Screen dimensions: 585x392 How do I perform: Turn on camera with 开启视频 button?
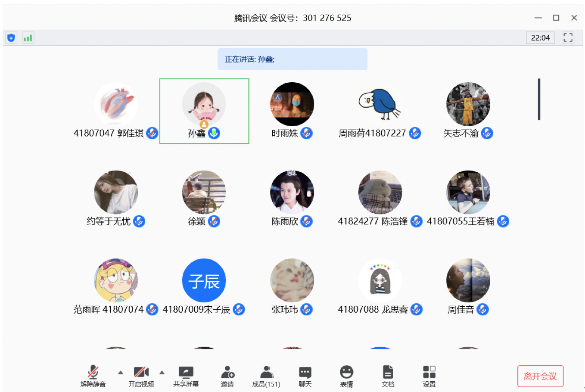141,376
